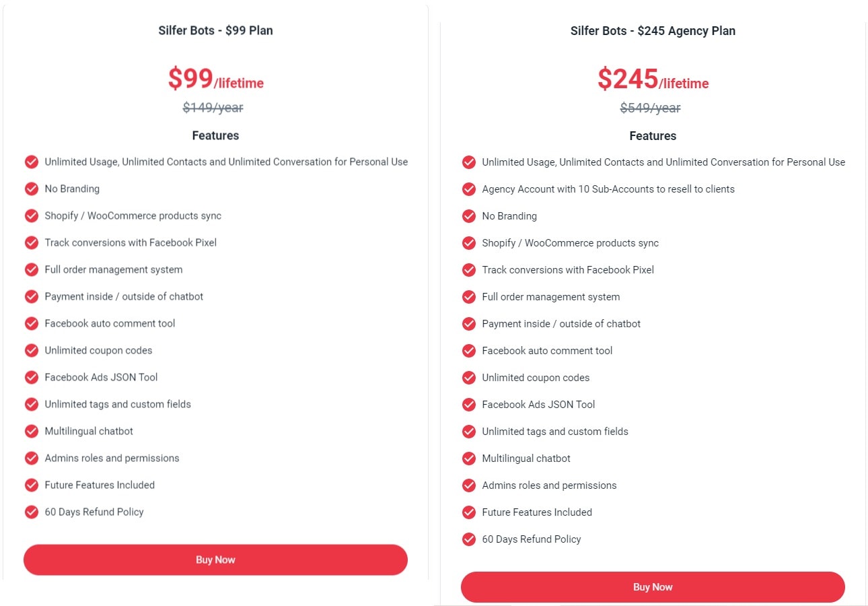
Task: Click the checkmark next to Unlimited coupon codes
Action: coord(32,350)
